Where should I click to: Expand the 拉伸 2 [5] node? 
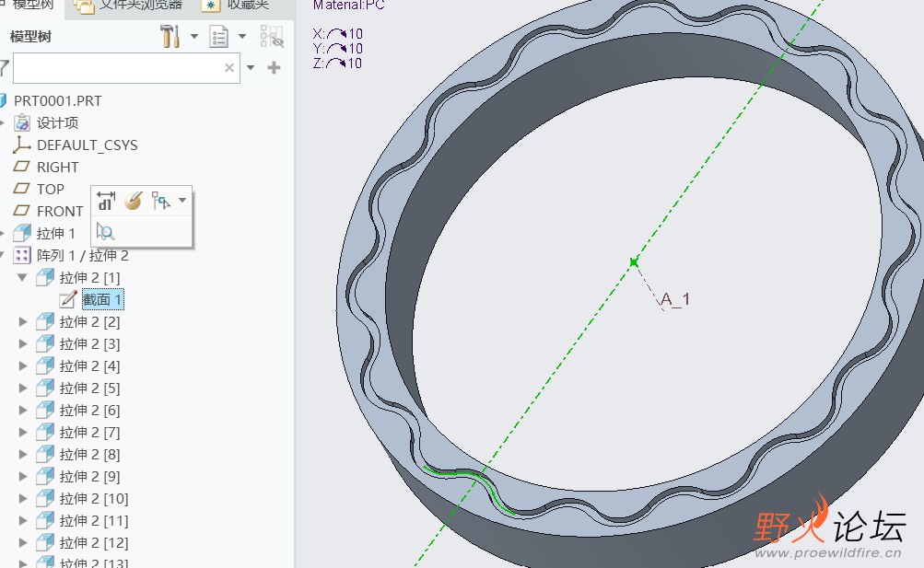22,388
